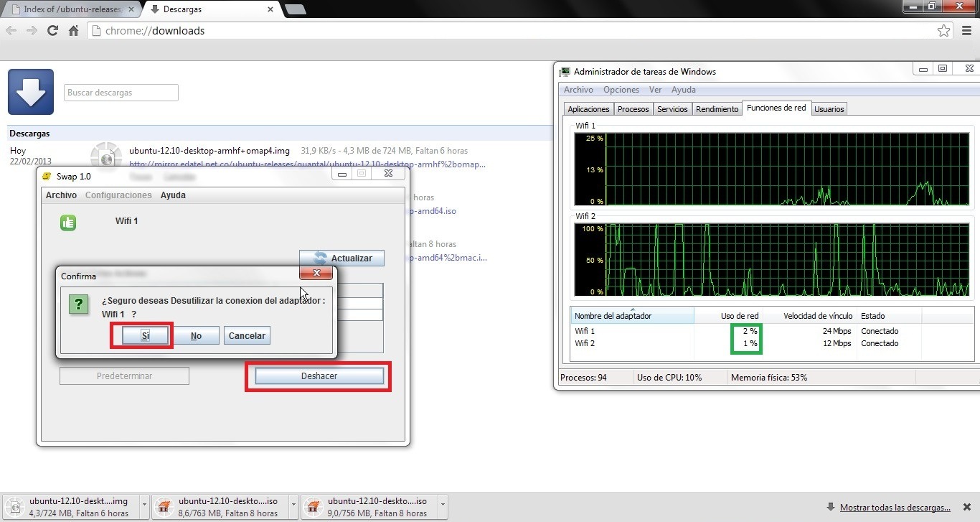Close the Descargas browser tab
This screenshot has width=980, height=522.
pyautogui.click(x=270, y=9)
